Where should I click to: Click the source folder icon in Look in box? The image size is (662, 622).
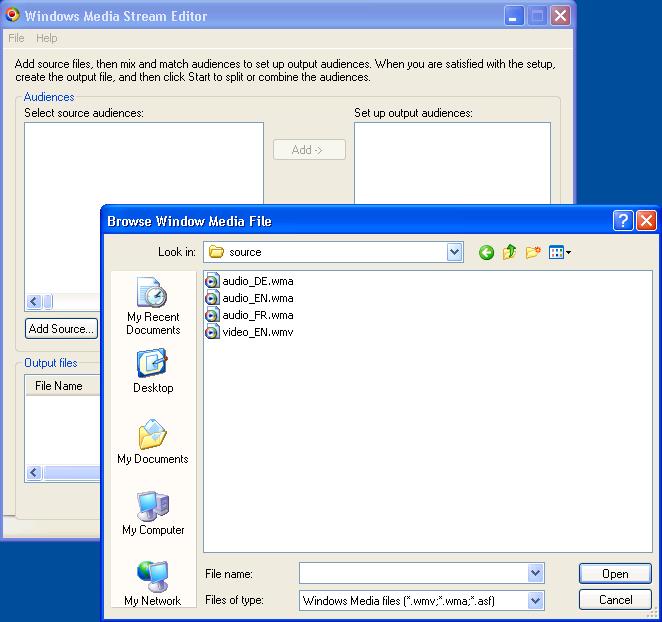click(216, 252)
